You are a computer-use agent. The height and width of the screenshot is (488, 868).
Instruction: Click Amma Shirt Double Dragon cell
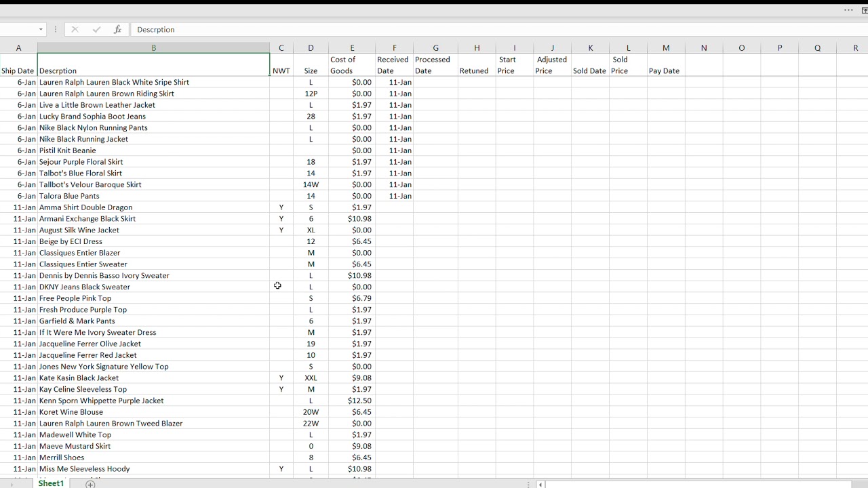pos(153,207)
